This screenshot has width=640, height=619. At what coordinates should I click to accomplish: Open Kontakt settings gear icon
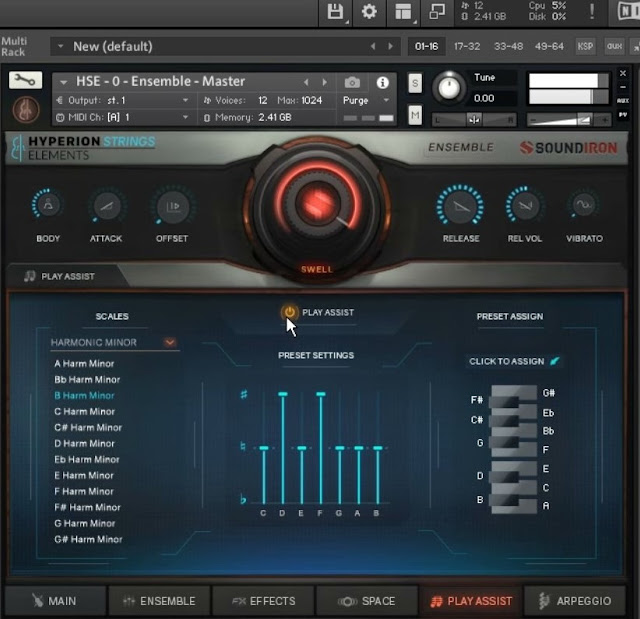(369, 11)
